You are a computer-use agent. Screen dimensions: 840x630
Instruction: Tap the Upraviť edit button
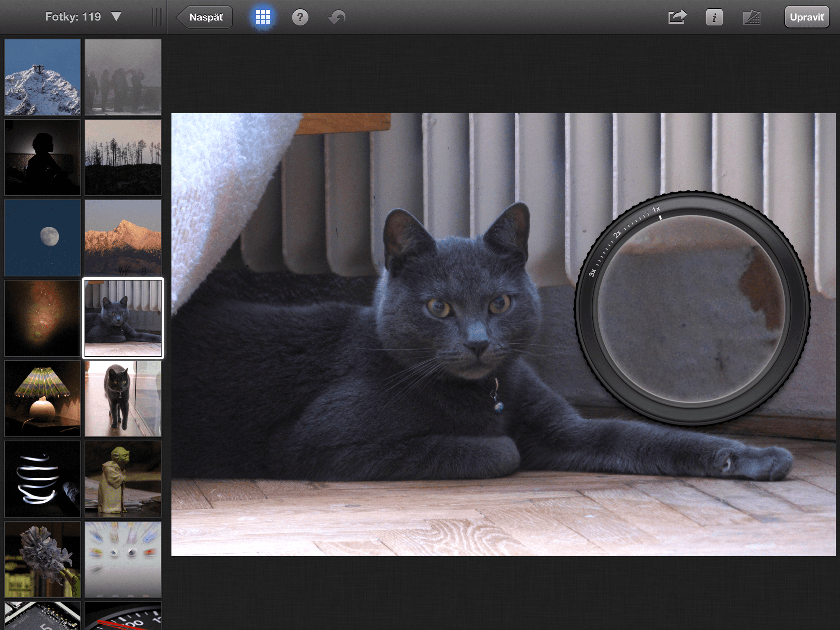coord(807,17)
